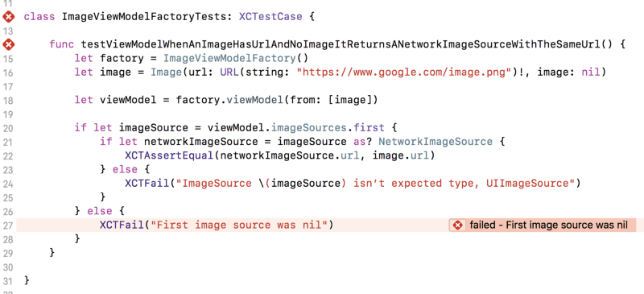Click line number 22 to add a breakpoint
Image resolution: width=644 pixels, height=294 pixels.
click(8, 156)
